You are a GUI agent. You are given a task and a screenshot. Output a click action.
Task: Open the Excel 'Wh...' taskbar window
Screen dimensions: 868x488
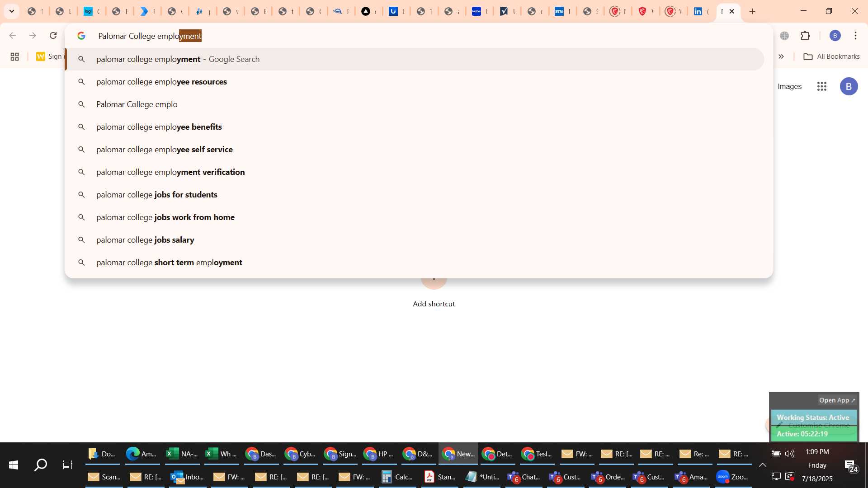coord(221,454)
